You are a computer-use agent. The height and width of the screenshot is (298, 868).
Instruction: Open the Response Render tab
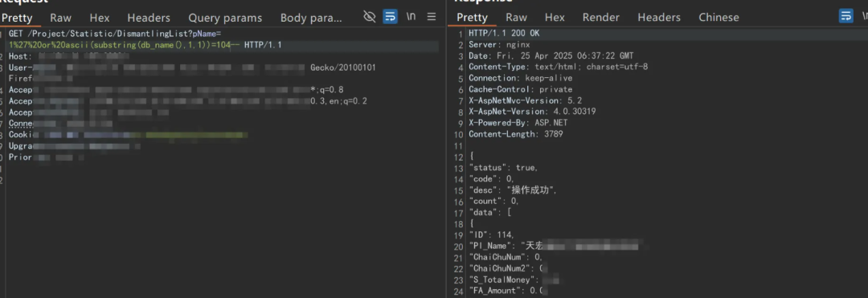point(601,18)
